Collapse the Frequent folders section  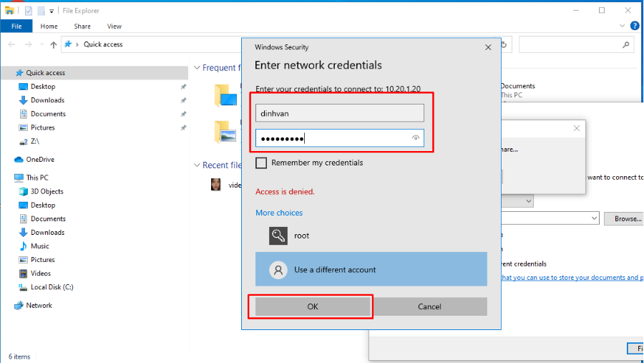[x=197, y=67]
